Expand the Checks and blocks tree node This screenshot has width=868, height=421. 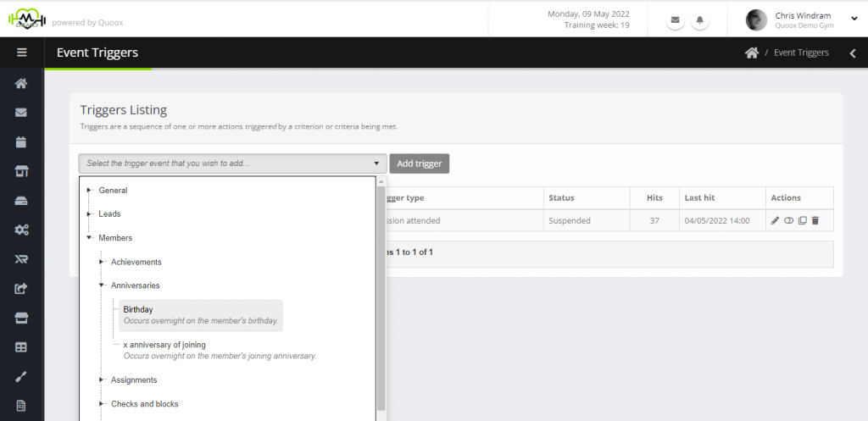click(x=102, y=404)
